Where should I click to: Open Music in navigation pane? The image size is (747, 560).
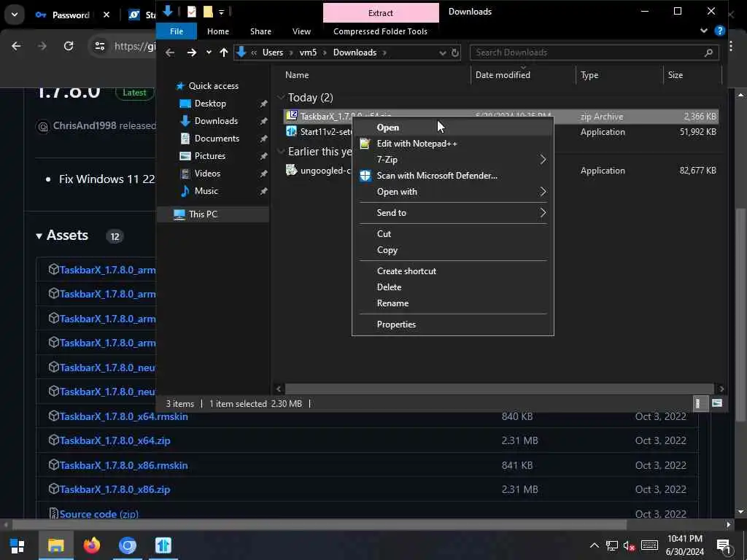[x=206, y=191]
